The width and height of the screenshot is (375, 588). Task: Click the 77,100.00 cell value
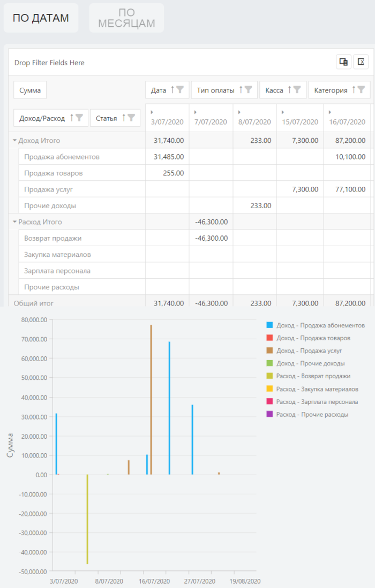(350, 189)
